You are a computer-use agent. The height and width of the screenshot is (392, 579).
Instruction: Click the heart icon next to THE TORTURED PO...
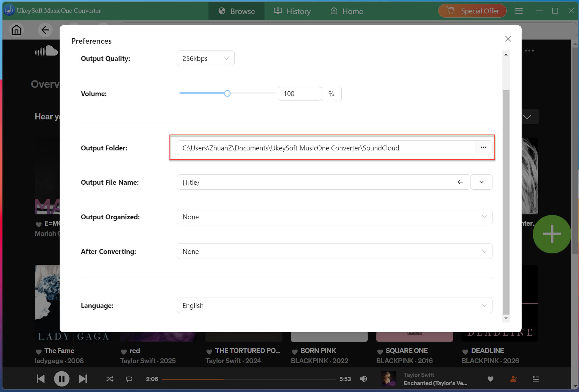coord(209,351)
